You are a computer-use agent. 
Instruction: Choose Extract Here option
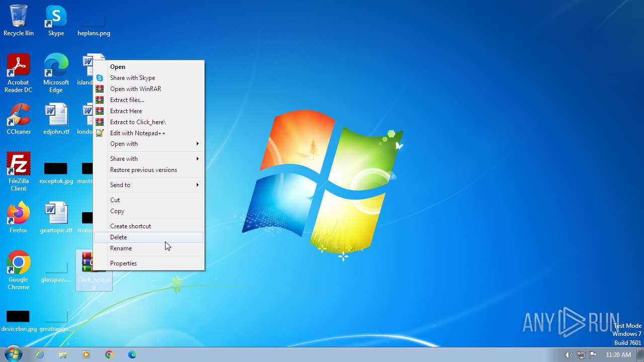[x=149, y=111]
